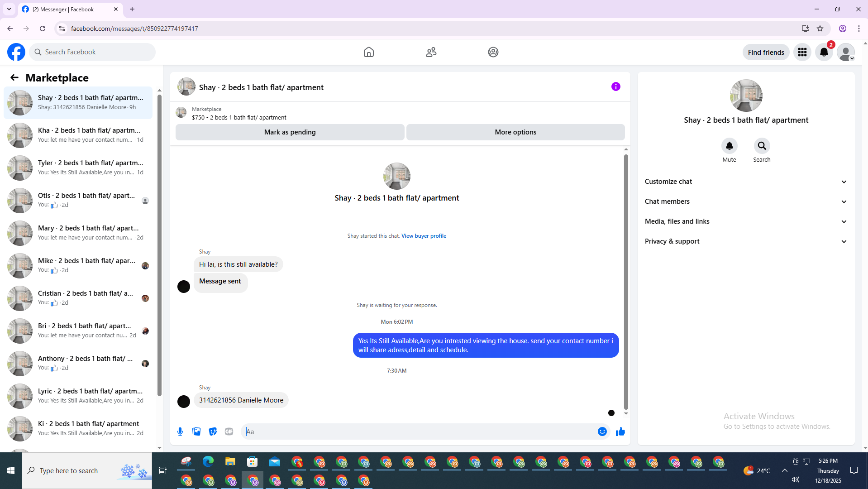Screen dimensions: 868x489
Task: Go back from Marketplace with the arrow
Action: 14,77
